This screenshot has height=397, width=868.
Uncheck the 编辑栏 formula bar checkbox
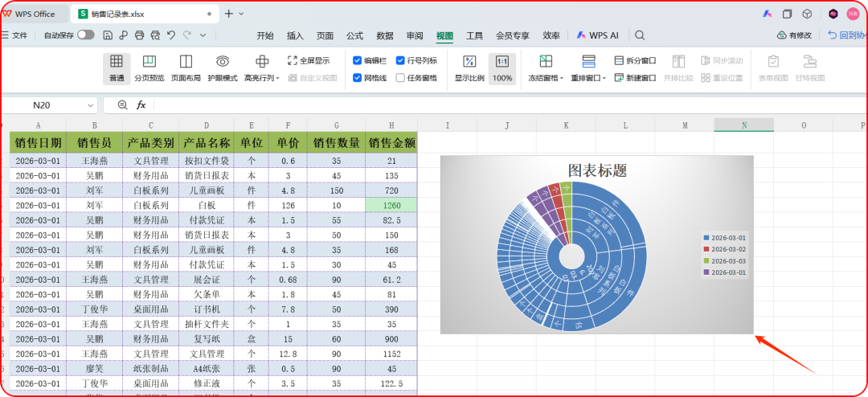tap(357, 60)
